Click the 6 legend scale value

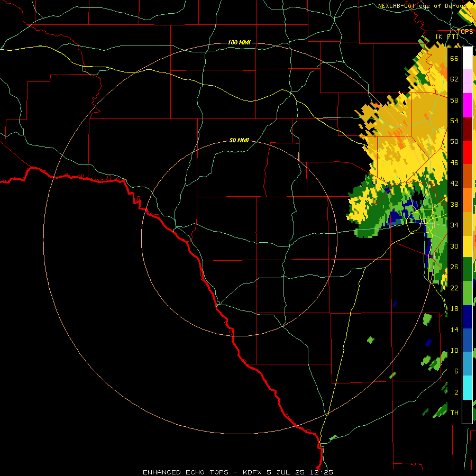(x=456, y=371)
